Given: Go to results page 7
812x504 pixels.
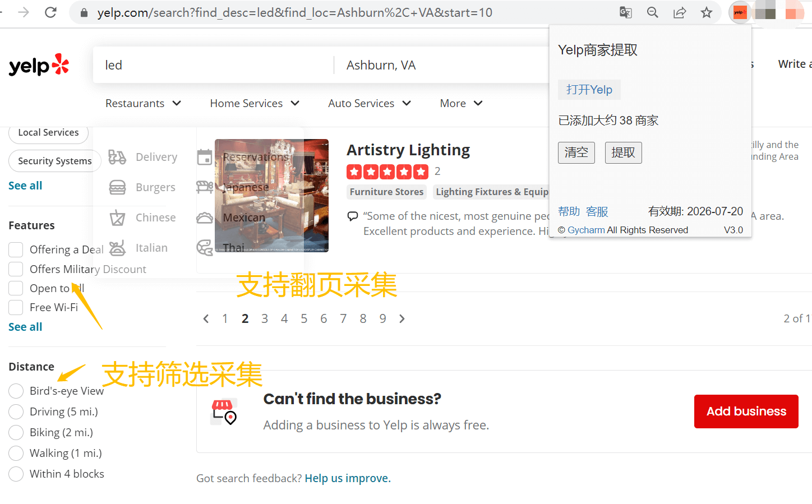Looking at the screenshot, I should (343, 318).
